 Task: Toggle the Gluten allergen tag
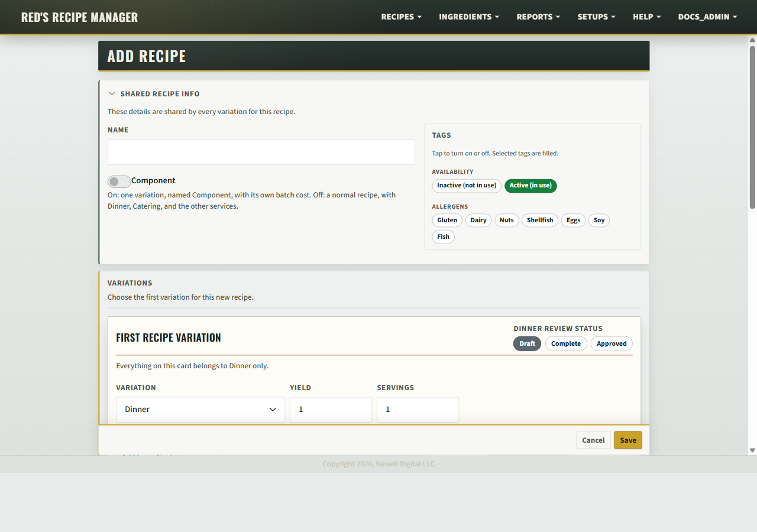tap(447, 220)
